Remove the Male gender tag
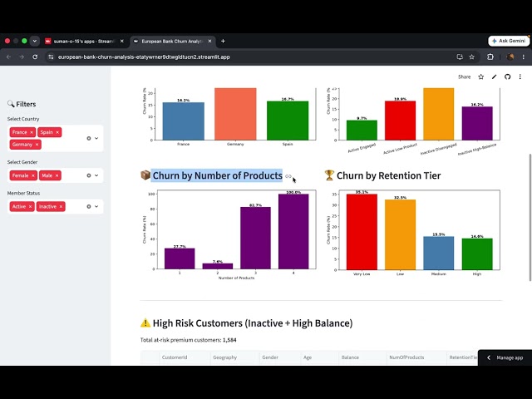Screen dimensions: 532x399 (x=57, y=175)
